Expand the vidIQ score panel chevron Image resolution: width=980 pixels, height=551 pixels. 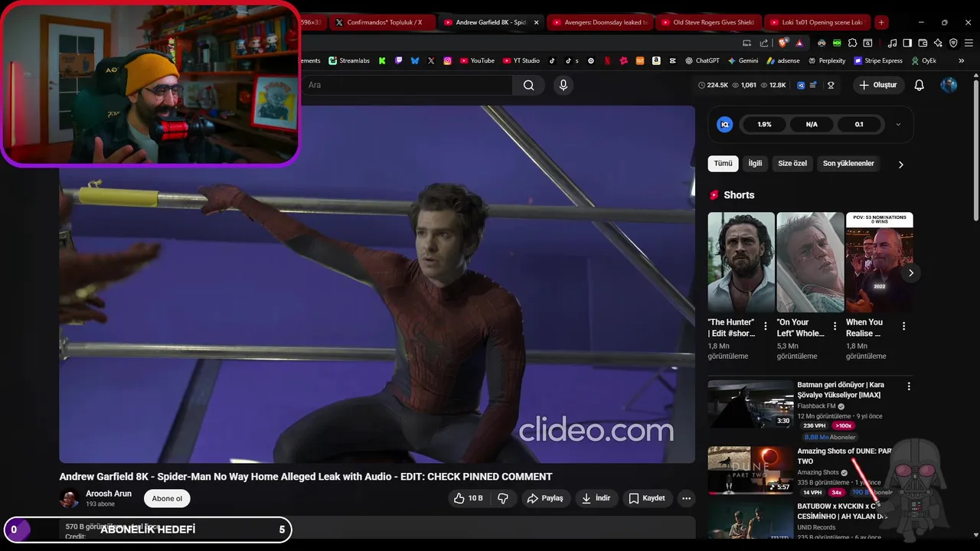[898, 125]
